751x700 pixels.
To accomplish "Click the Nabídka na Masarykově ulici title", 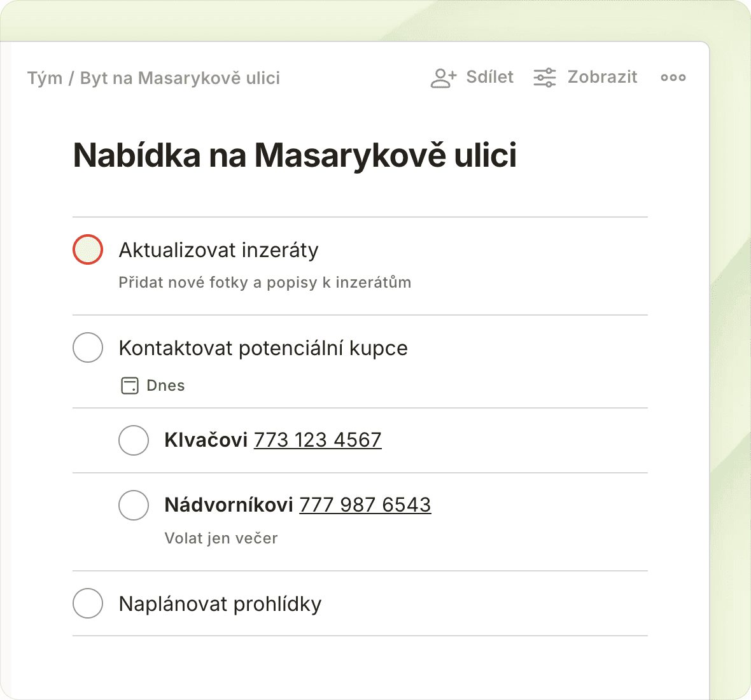I will click(x=295, y=155).
